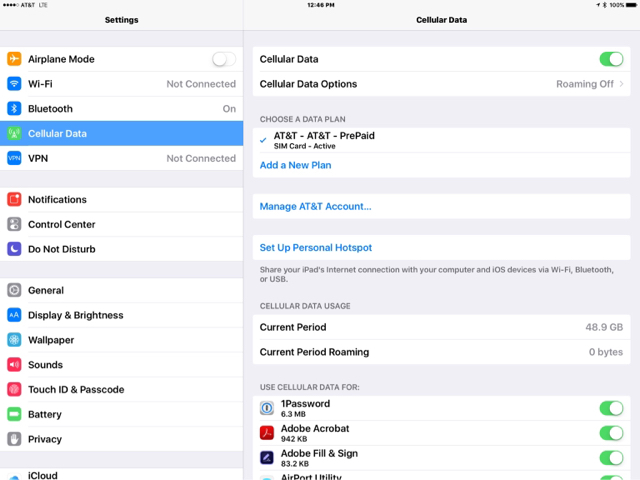The width and height of the screenshot is (640, 480).
Task: Tap the Wallpaper icon
Action: pyautogui.click(x=14, y=340)
